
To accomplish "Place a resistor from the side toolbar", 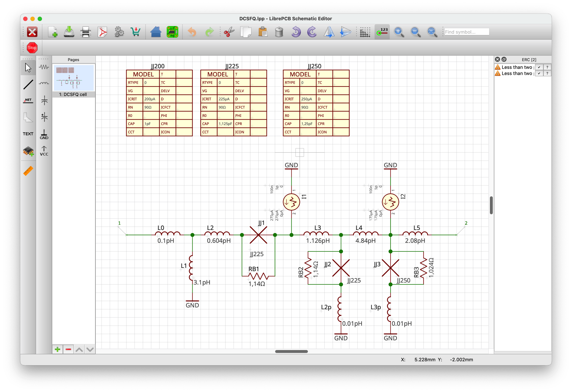I will coord(44,67).
